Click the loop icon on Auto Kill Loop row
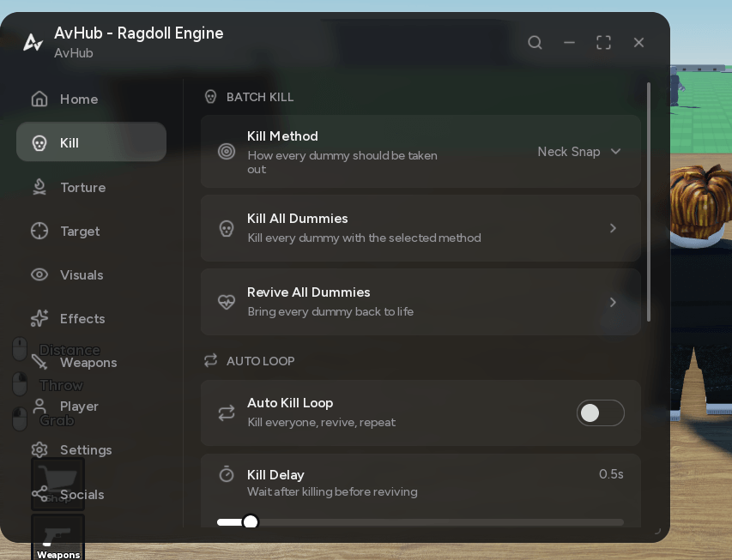This screenshot has width=732, height=560. pyautogui.click(x=227, y=413)
